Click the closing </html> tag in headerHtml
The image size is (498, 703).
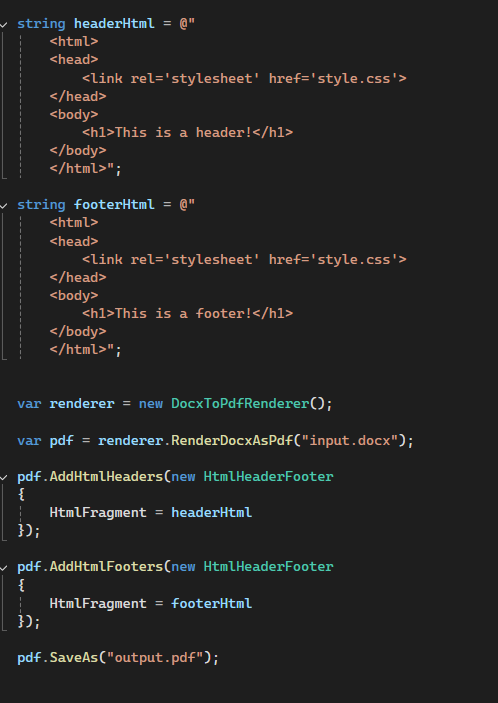[x=78, y=169]
